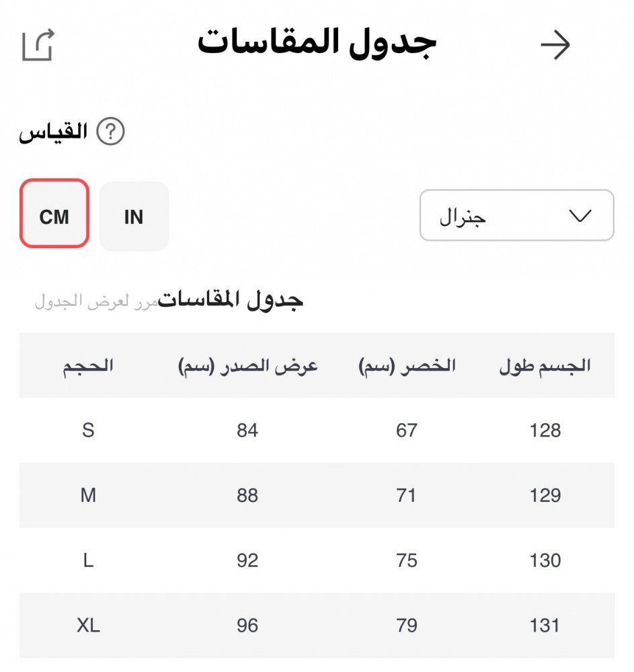
Task: Select the L size row
Action: [88, 560]
